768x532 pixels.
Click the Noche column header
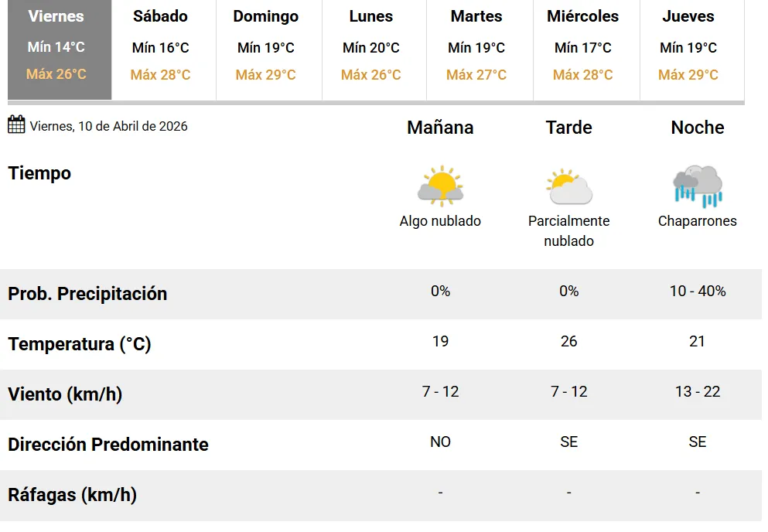pos(697,128)
